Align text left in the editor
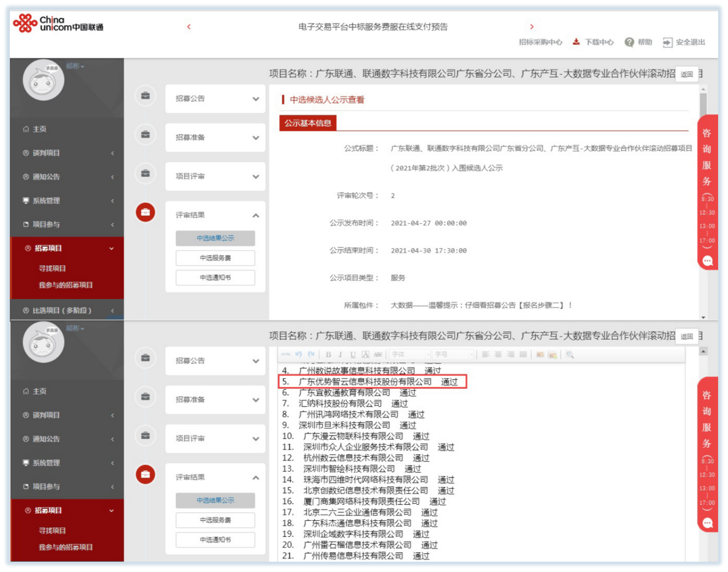 click(x=485, y=354)
